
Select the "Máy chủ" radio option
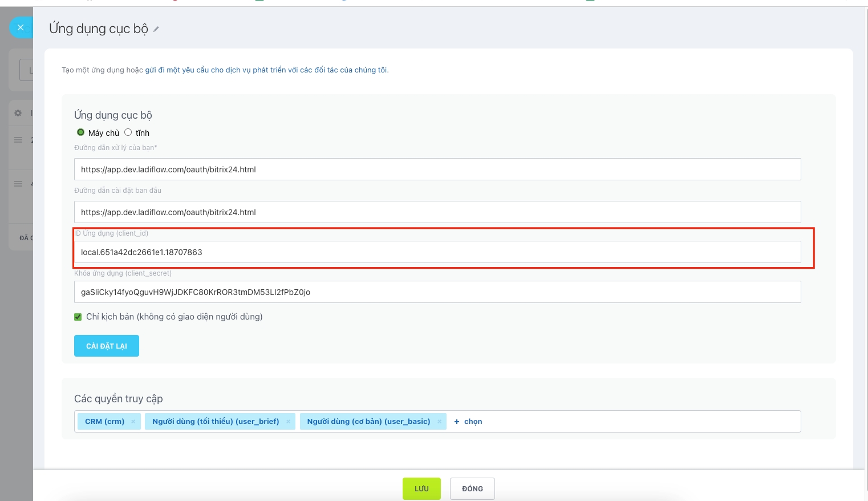(81, 132)
